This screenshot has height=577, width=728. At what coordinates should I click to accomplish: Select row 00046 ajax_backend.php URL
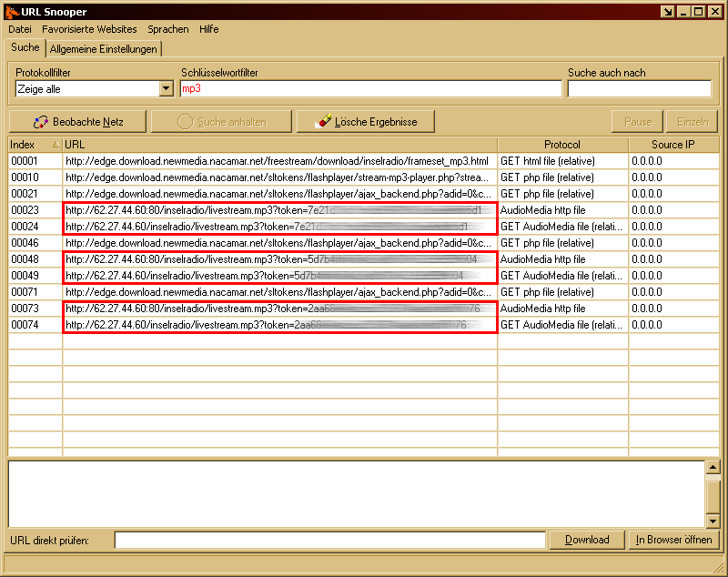coord(278,243)
